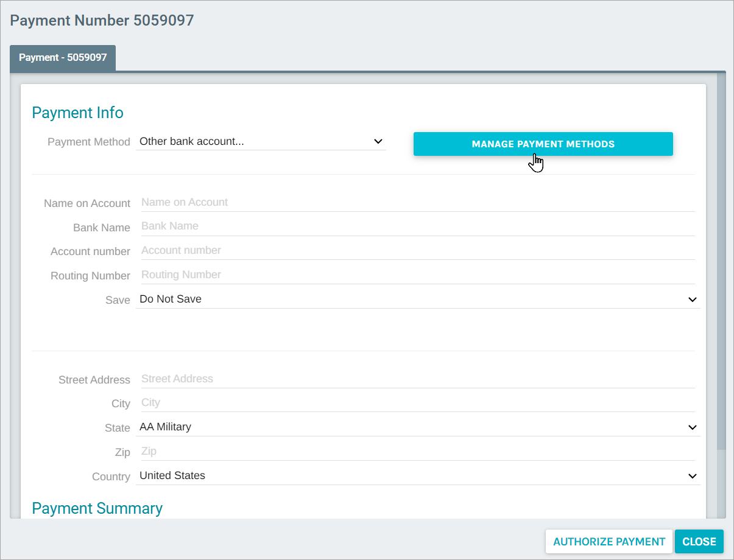Click the Account number label
Screen dimensions: 734x560
click(90, 251)
